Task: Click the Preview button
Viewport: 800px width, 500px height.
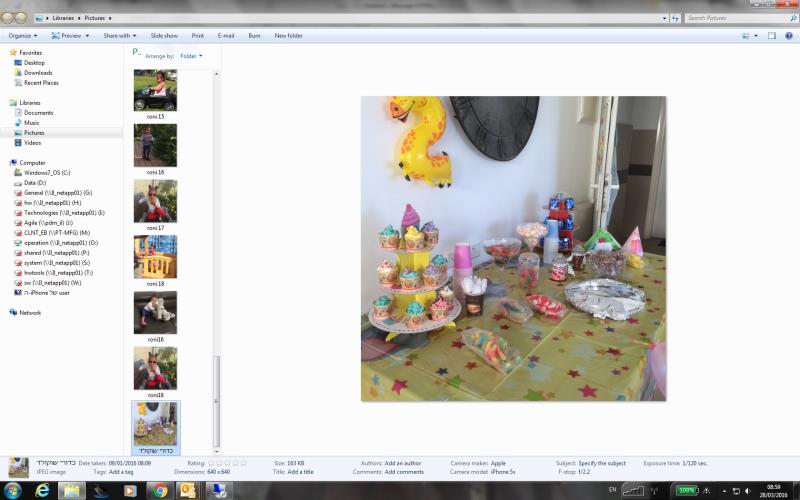Action: coord(67,36)
